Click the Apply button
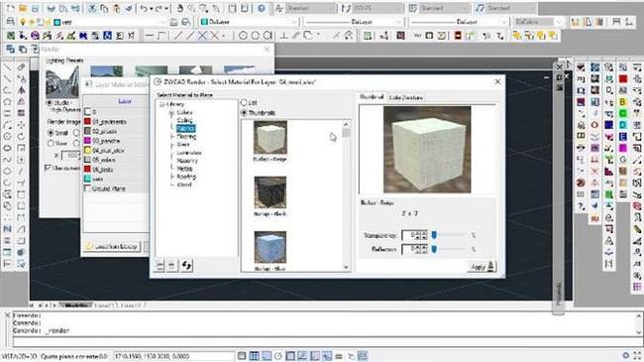Viewport: 644px width, 362px height. coord(483,267)
